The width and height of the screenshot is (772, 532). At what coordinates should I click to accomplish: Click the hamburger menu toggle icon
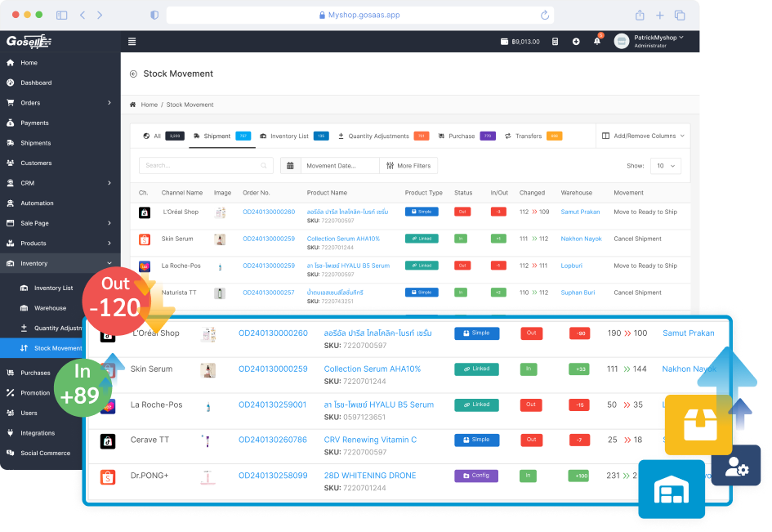(132, 42)
